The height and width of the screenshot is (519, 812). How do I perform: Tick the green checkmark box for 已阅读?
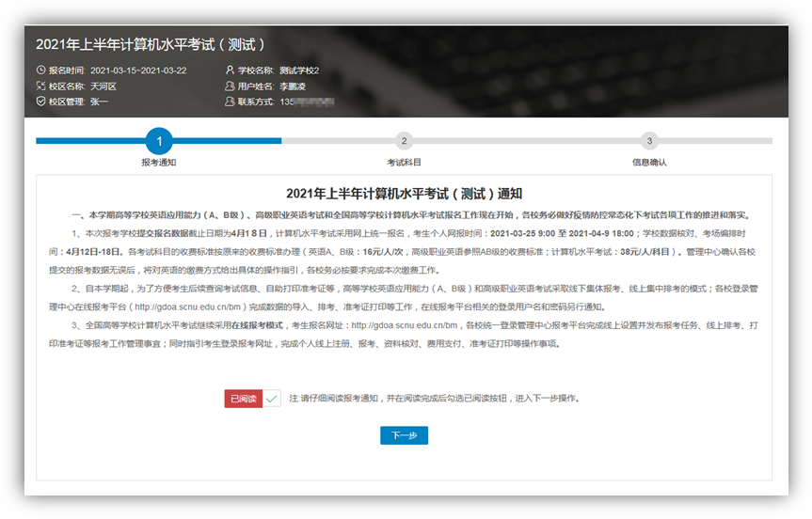(x=272, y=399)
